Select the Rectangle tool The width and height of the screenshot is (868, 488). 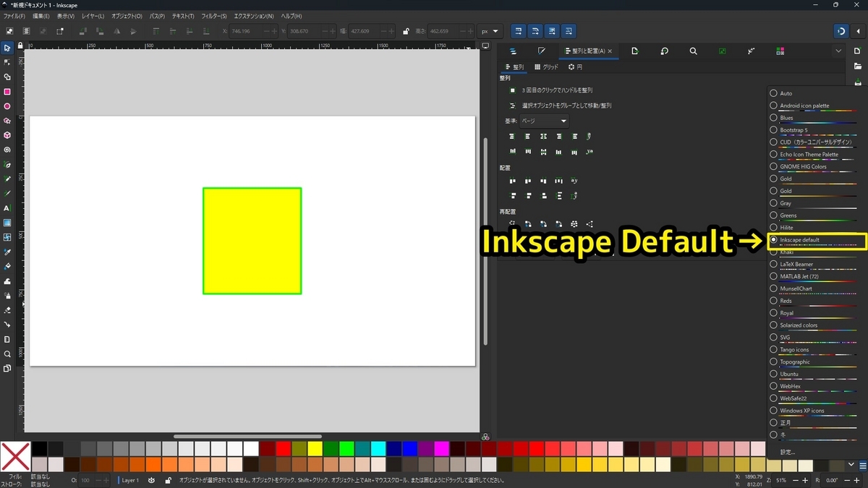pos(7,91)
